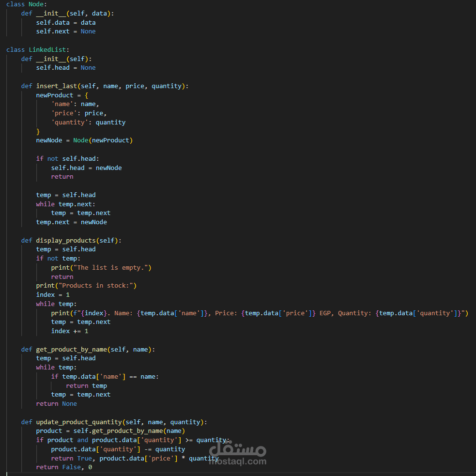Click the "'quantity': quantity" dictionary entry
The height and width of the screenshot is (476, 476).
pos(88,122)
